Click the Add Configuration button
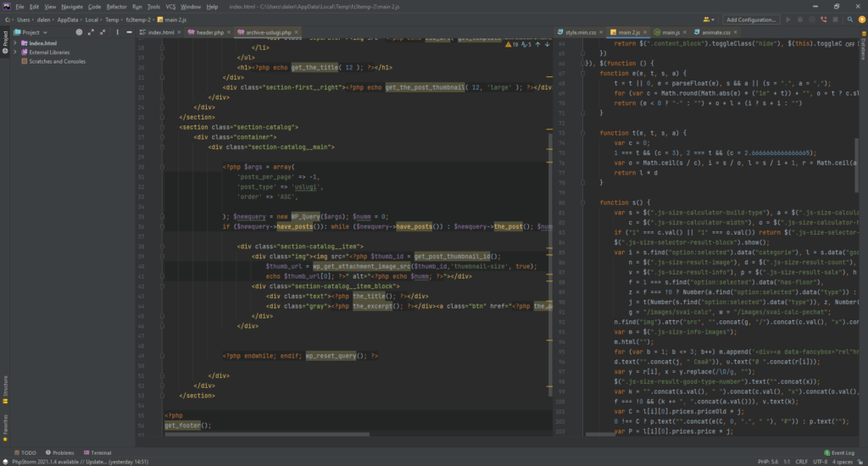The height and width of the screenshot is (466, 868). click(x=751, y=19)
